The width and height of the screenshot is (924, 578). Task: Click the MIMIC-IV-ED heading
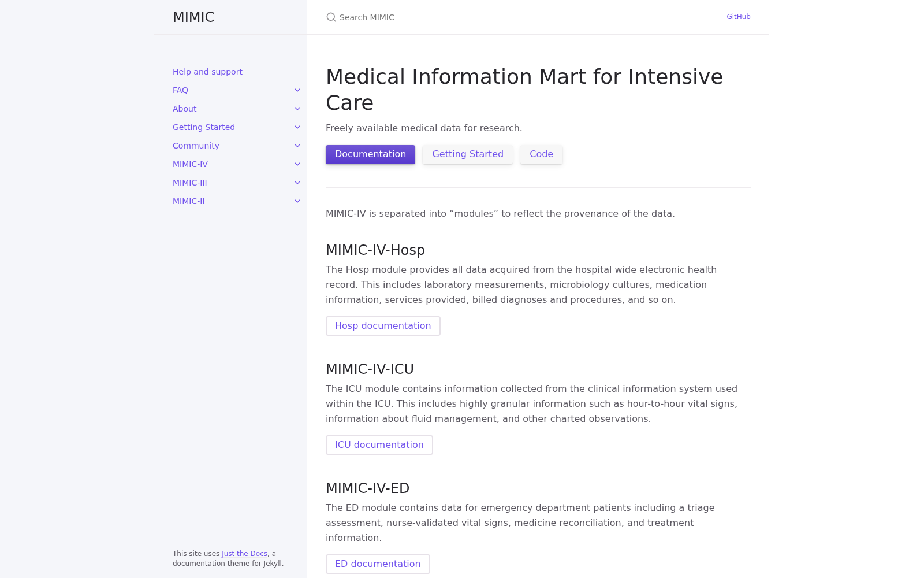point(367,488)
